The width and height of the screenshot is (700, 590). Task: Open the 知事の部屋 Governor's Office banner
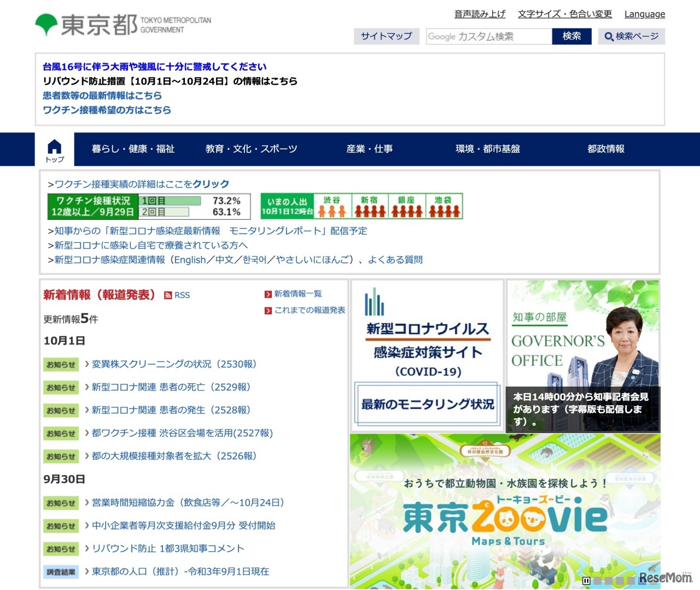tap(583, 356)
